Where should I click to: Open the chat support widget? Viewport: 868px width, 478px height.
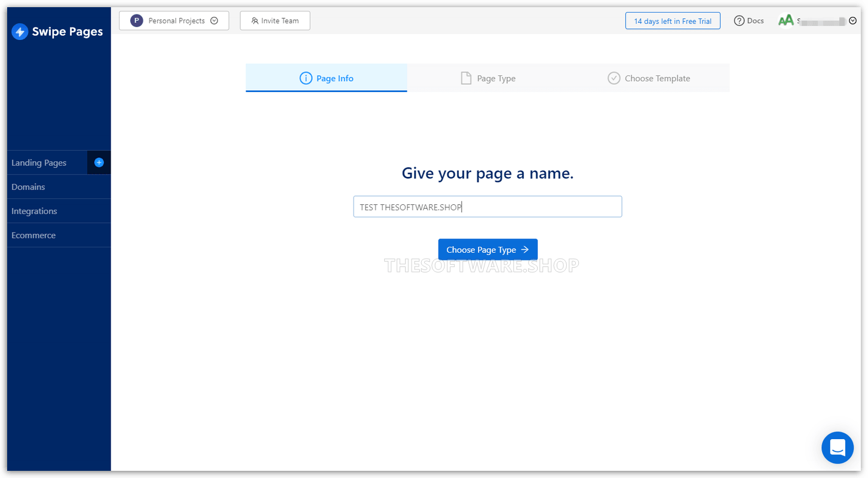(837, 448)
